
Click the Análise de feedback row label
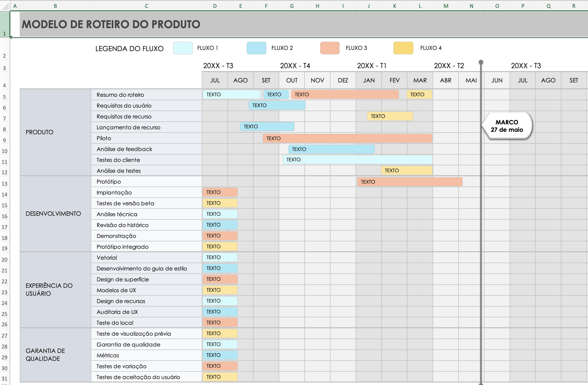point(125,149)
